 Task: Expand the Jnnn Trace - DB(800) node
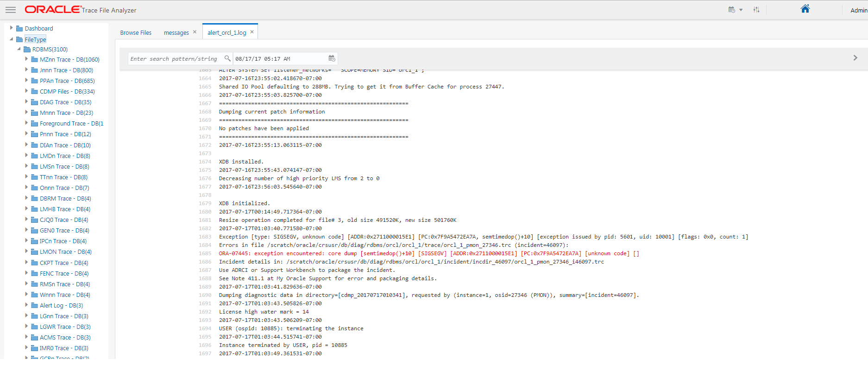[26, 69]
